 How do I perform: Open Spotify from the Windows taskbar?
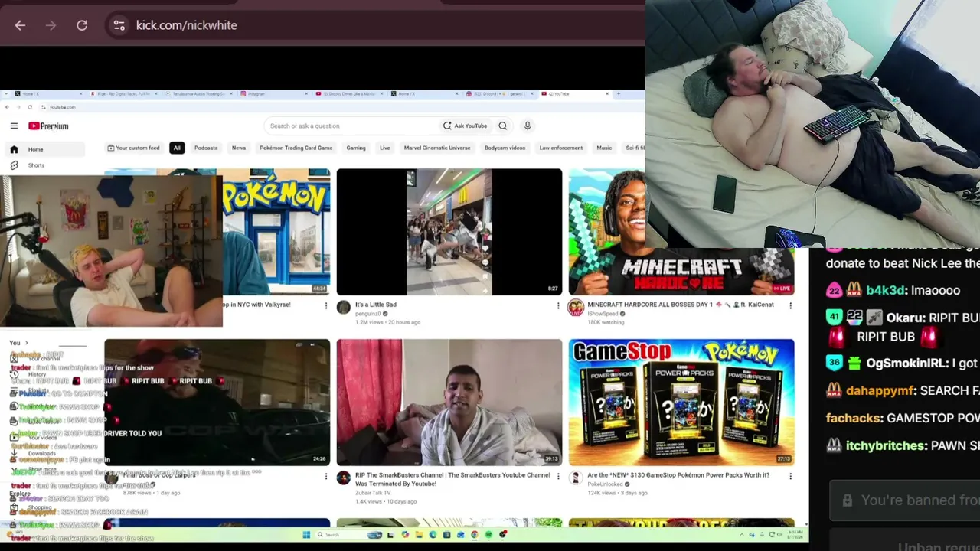point(488,534)
